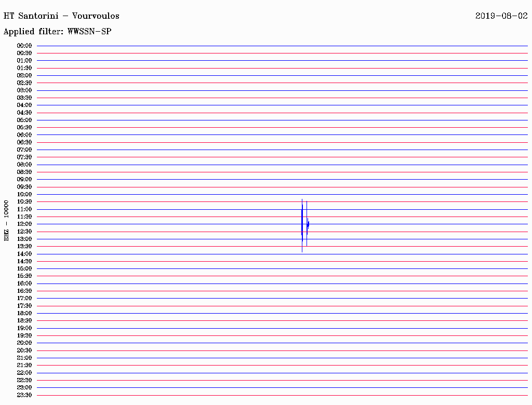Click the 21:00 time label
532x405 pixels.
pos(24,358)
